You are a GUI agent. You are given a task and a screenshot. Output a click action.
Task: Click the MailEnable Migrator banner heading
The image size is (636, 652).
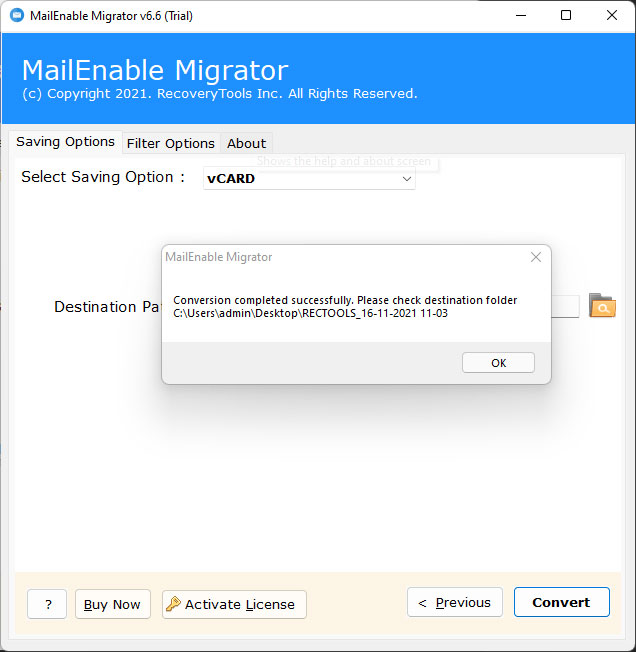point(155,70)
